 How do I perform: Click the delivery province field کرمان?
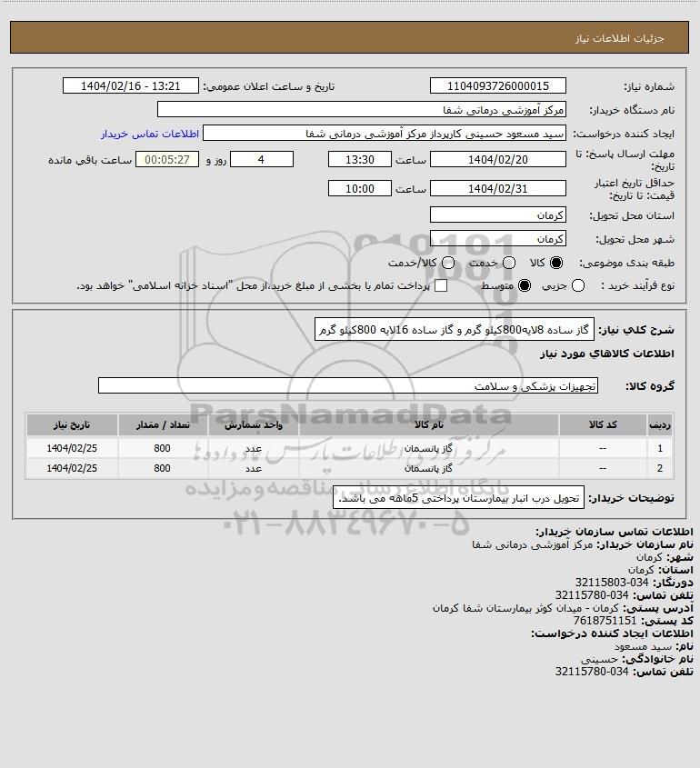(497, 215)
